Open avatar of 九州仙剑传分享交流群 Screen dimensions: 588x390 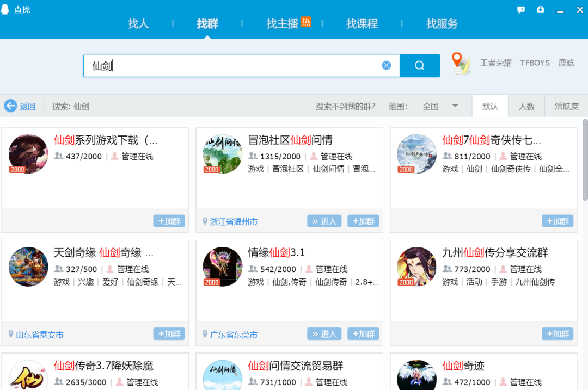[417, 267]
